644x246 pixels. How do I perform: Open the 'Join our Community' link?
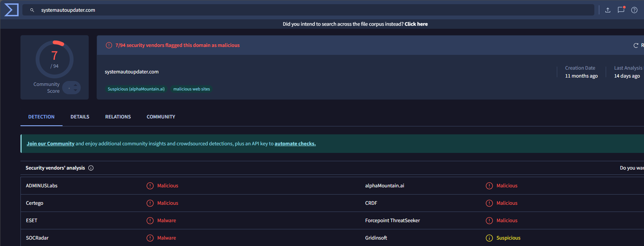coord(50,144)
